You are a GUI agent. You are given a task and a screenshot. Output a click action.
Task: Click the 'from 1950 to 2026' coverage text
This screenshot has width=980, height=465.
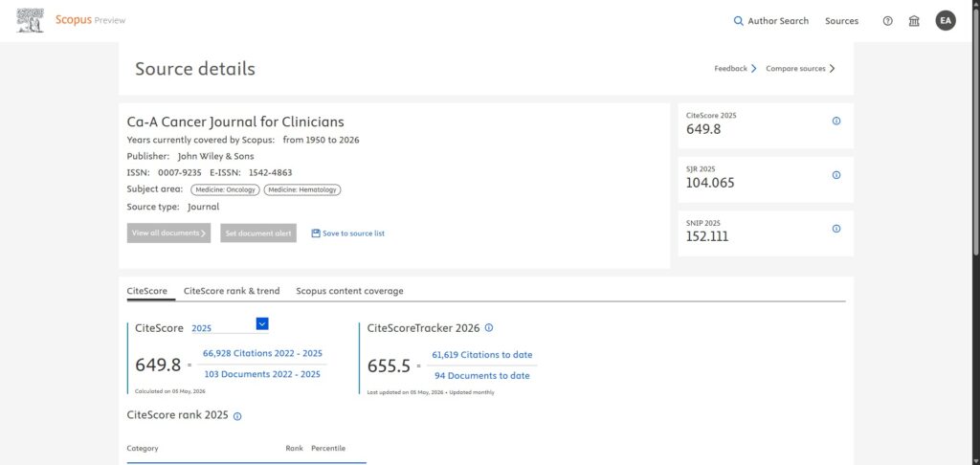[x=322, y=140]
